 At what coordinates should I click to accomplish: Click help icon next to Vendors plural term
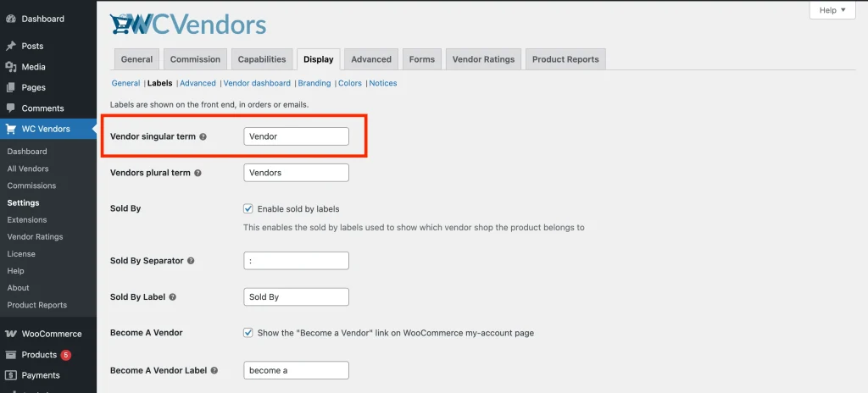[198, 173]
